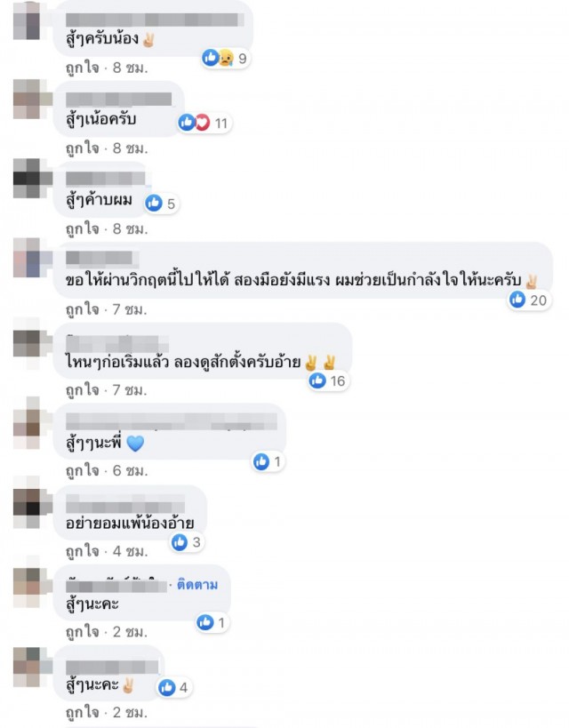
Task: Click ติดตาม follow link next to name
Action: point(197,585)
